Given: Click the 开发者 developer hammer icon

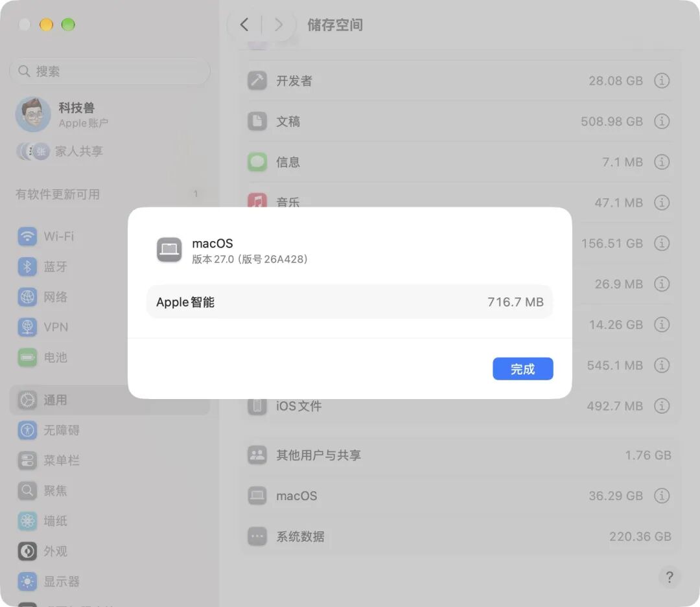Looking at the screenshot, I should (x=257, y=80).
